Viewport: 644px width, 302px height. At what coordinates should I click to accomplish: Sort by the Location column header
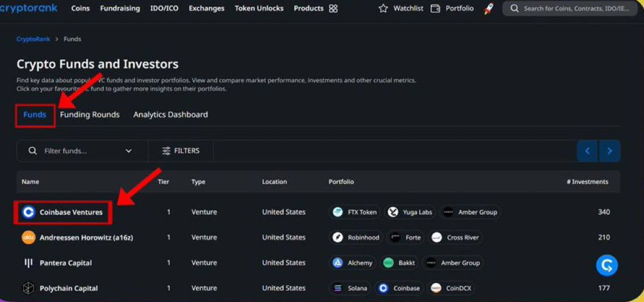coord(274,181)
